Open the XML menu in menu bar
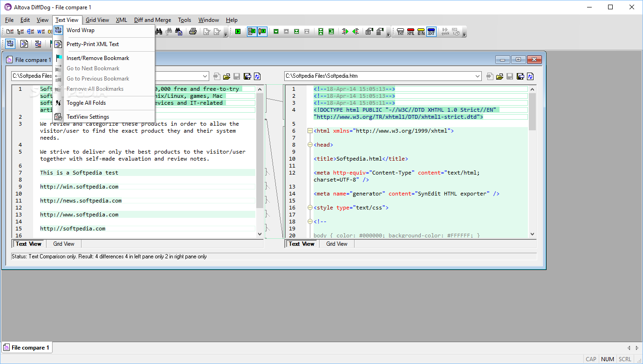This screenshot has width=643, height=364. (121, 20)
